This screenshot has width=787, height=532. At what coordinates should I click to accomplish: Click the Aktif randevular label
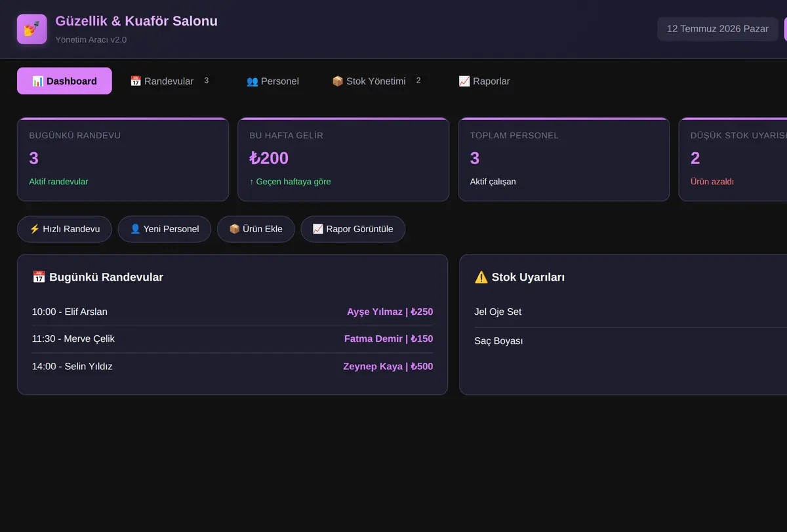point(58,181)
